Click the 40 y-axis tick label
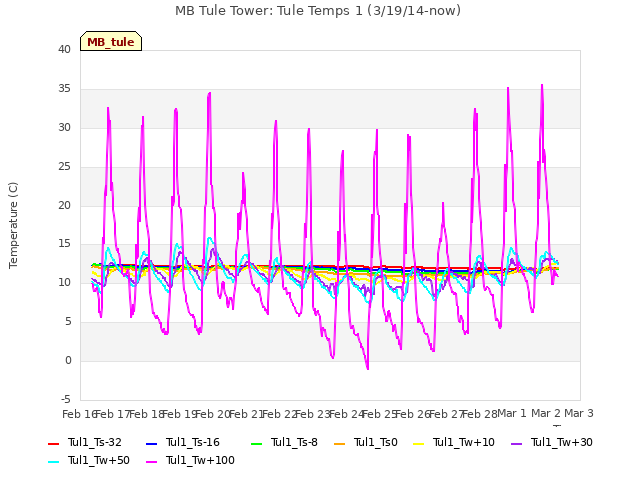This screenshot has width=640, height=480. [x=64, y=49]
